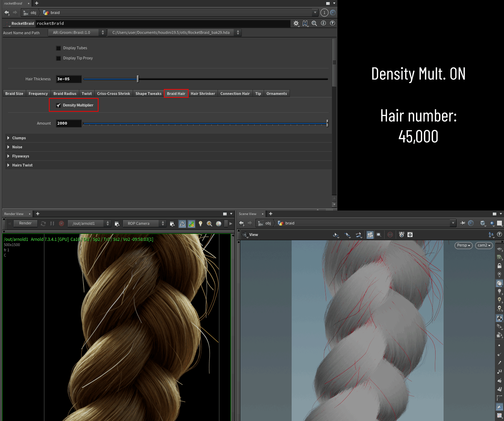Click the color sphere icon in Render View
Image resolution: width=504 pixels, height=421 pixels.
pos(219,224)
